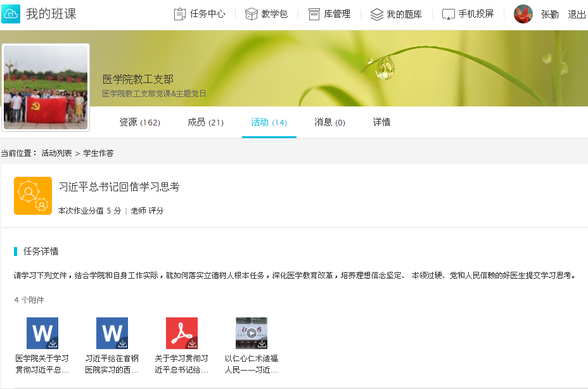This screenshot has height=389, width=588.
Task: Open the class group photo thumbnail
Action: click(x=46, y=87)
